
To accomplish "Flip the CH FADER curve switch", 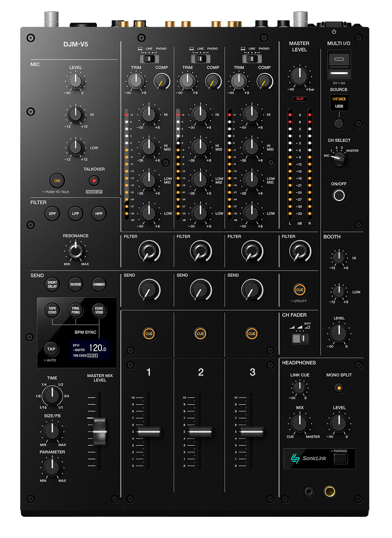I will pyautogui.click(x=300, y=339).
